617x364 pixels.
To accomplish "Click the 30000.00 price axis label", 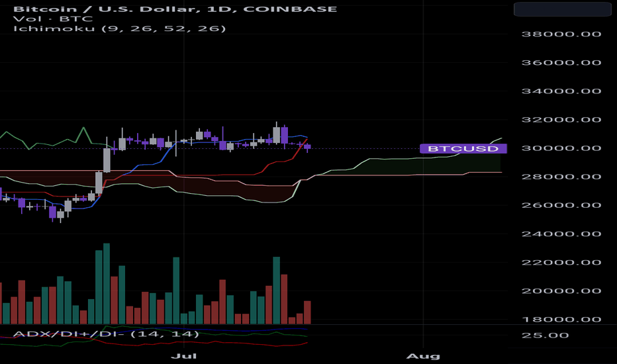I will [561, 148].
